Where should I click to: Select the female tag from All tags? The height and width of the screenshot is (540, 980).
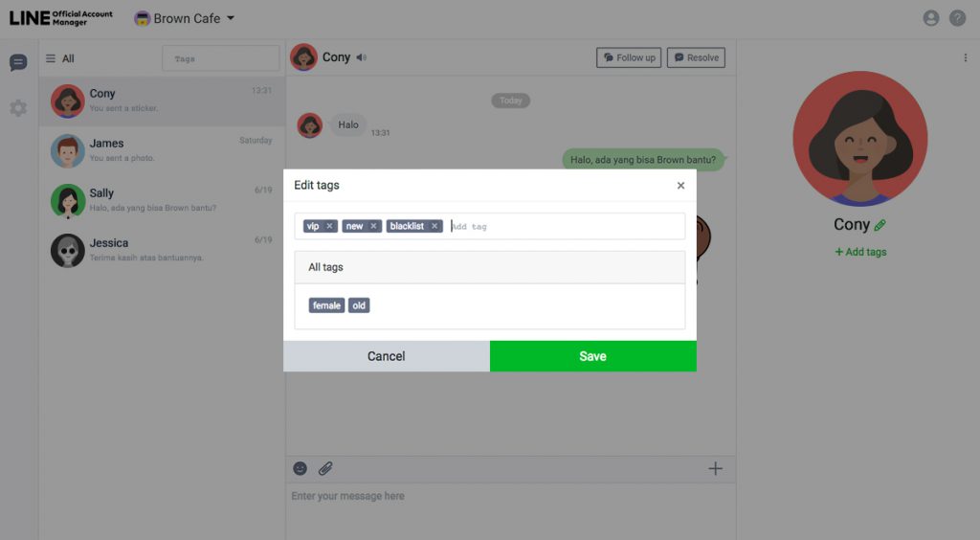[x=326, y=305]
